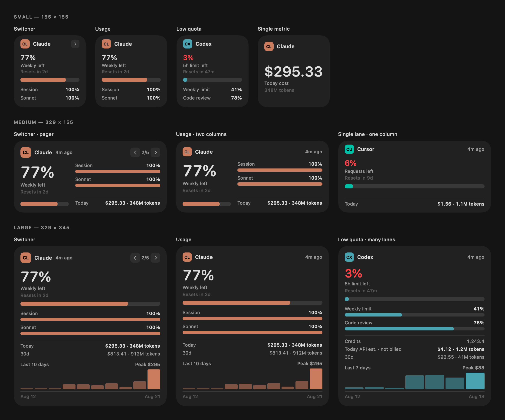Go to previous page in the large Switcher widget
The width and height of the screenshot is (505, 420).
point(135,258)
